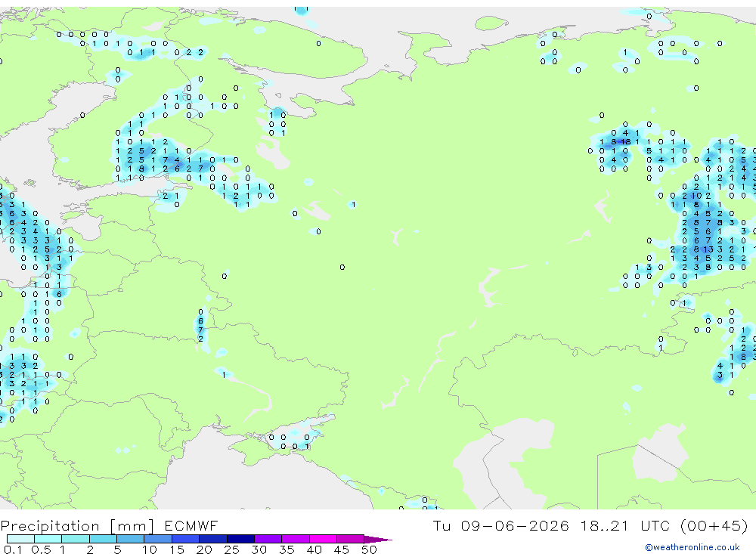This screenshot has height=554, width=756.
Task: Click the 'ECMWF' model label
Action: (x=191, y=526)
